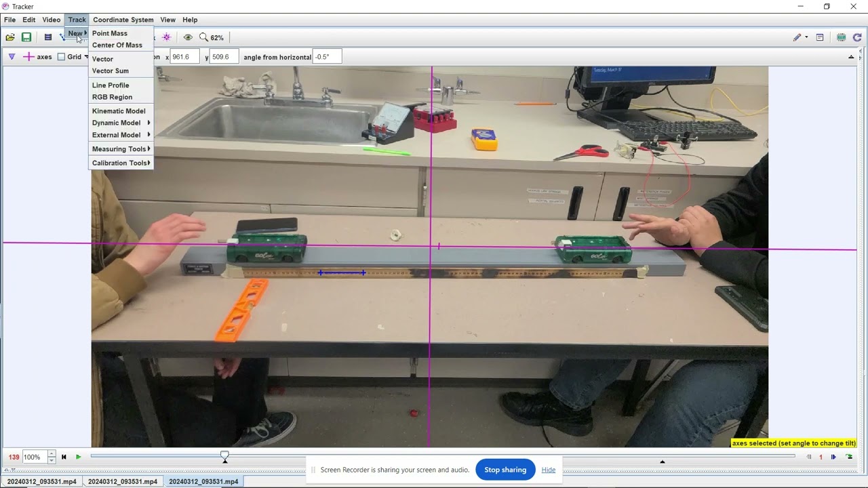
Task: Click the y coordinate field 509.6
Action: 224,57
